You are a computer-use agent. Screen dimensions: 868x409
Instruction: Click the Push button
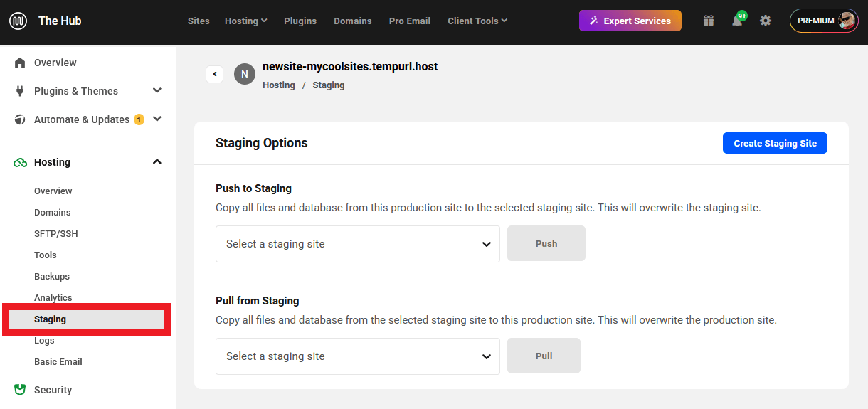(546, 243)
